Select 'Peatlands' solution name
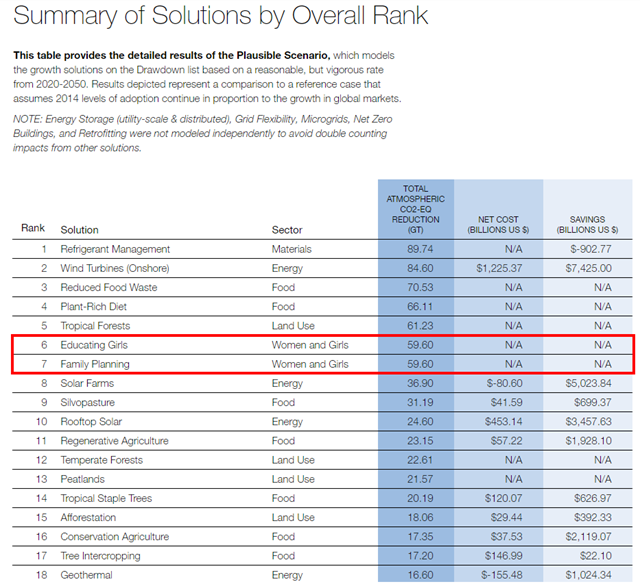This screenshot has height=584, width=640. point(82,479)
